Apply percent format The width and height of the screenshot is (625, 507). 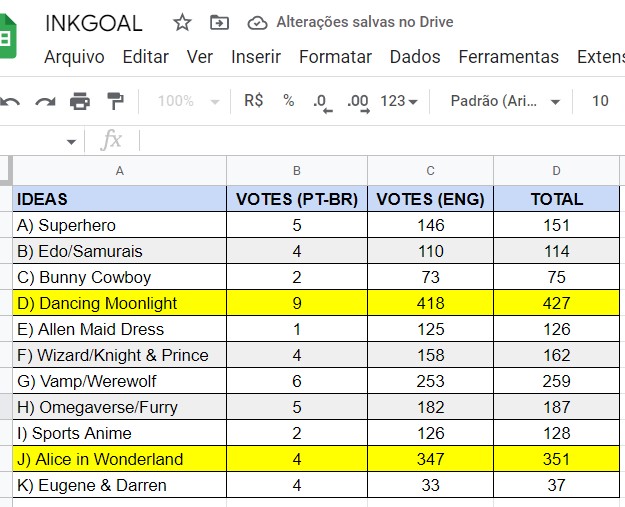pyautogui.click(x=289, y=100)
